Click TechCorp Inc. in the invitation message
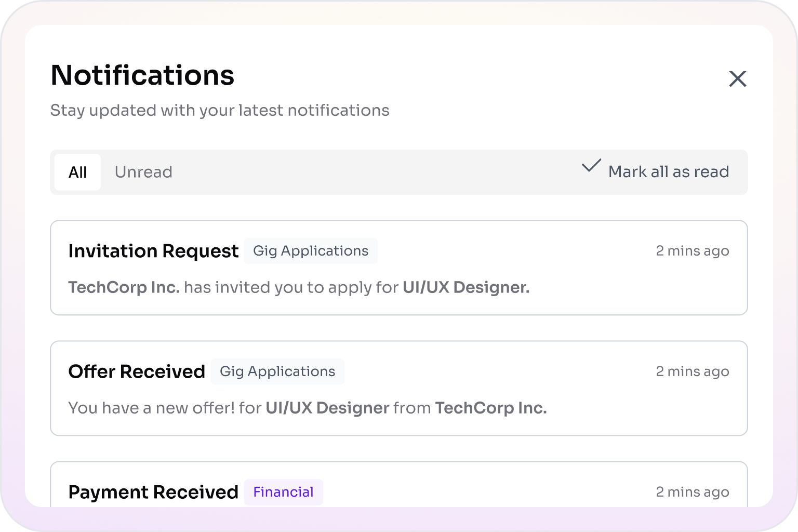Image resolution: width=798 pixels, height=532 pixels. pyautogui.click(x=124, y=287)
